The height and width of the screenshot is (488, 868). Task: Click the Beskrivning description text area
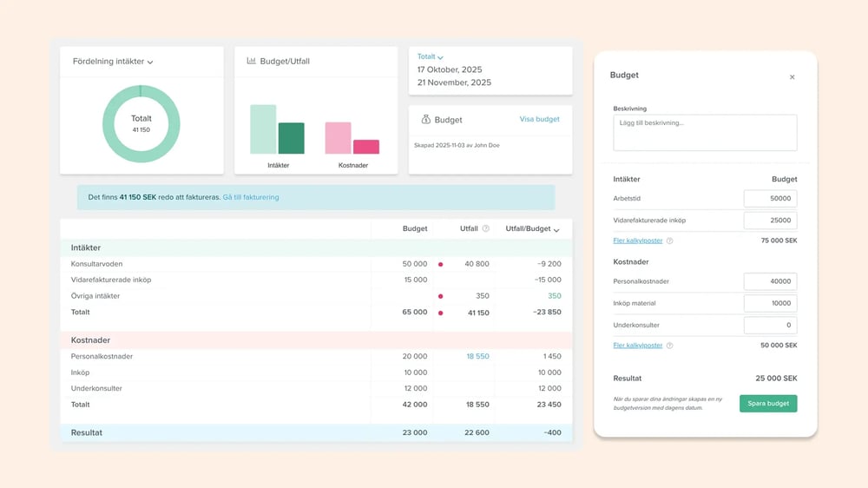pyautogui.click(x=705, y=133)
